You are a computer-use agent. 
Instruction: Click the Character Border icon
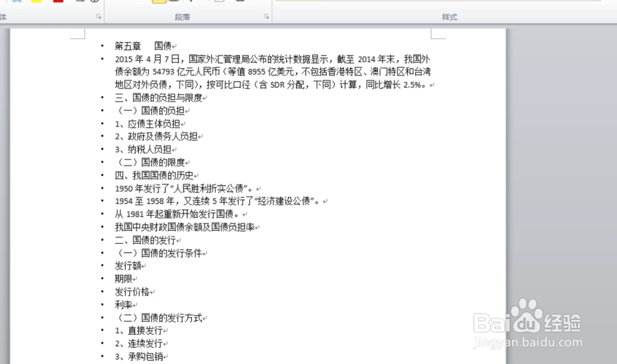tap(79, 2)
